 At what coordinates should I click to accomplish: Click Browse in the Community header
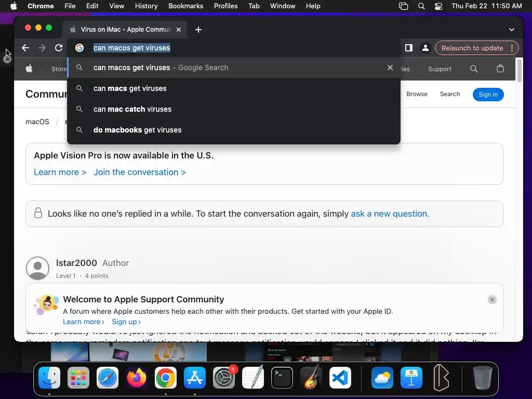point(417,94)
